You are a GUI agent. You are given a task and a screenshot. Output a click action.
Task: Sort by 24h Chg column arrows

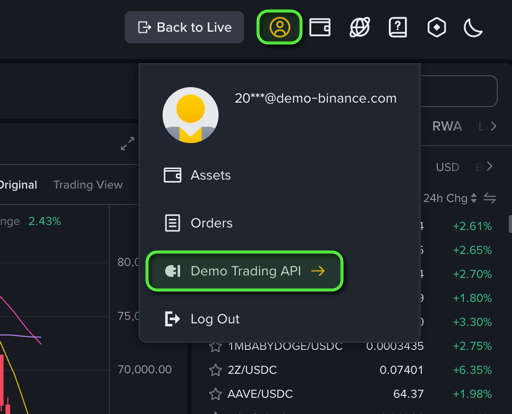(x=474, y=198)
